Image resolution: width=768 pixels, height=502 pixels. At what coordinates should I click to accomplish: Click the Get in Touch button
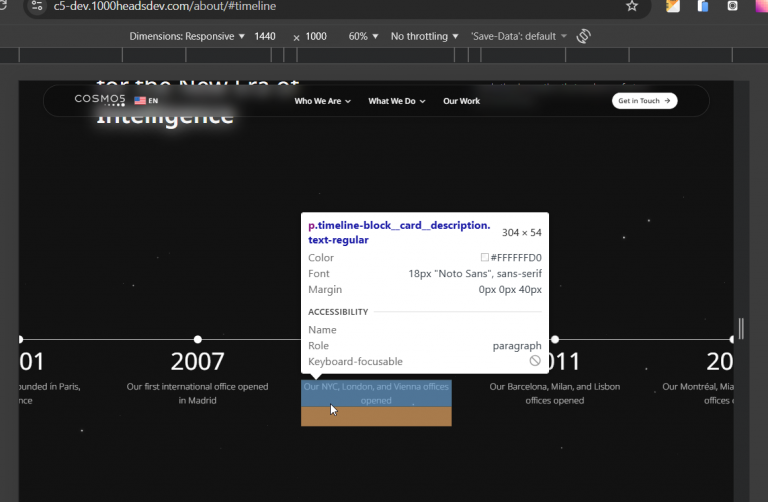click(645, 101)
